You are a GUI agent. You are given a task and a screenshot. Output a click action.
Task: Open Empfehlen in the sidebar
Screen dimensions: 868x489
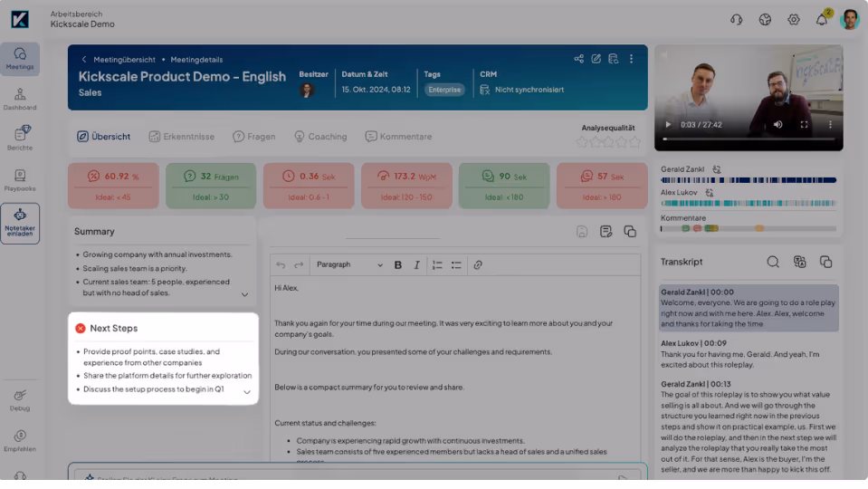tap(20, 441)
